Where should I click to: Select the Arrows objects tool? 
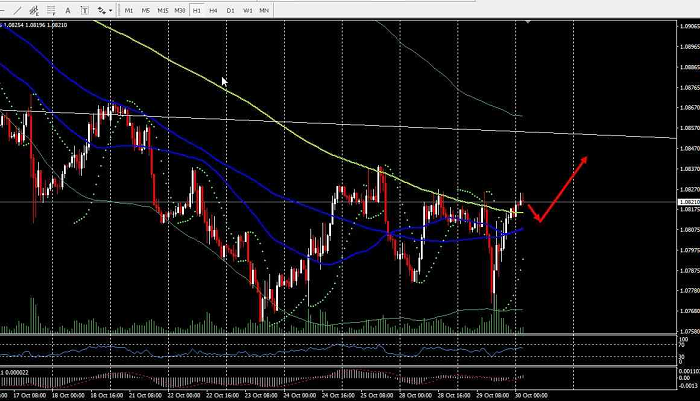(x=101, y=10)
